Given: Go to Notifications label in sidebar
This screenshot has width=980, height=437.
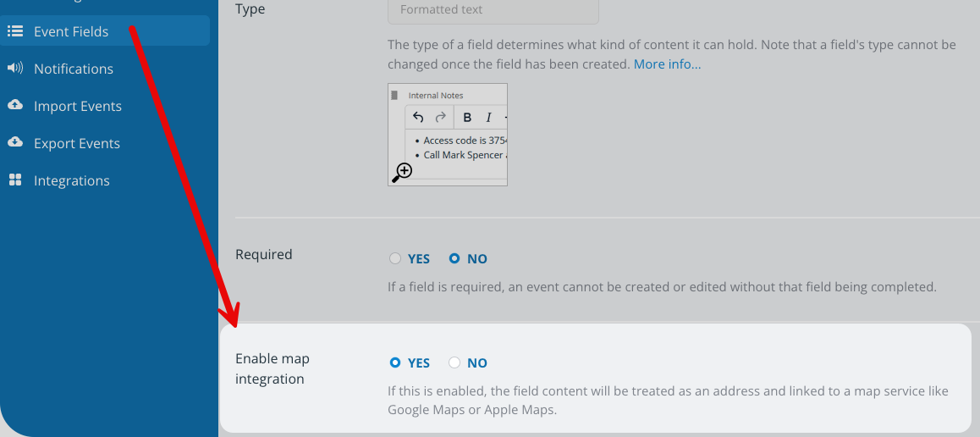Looking at the screenshot, I should 74,69.
